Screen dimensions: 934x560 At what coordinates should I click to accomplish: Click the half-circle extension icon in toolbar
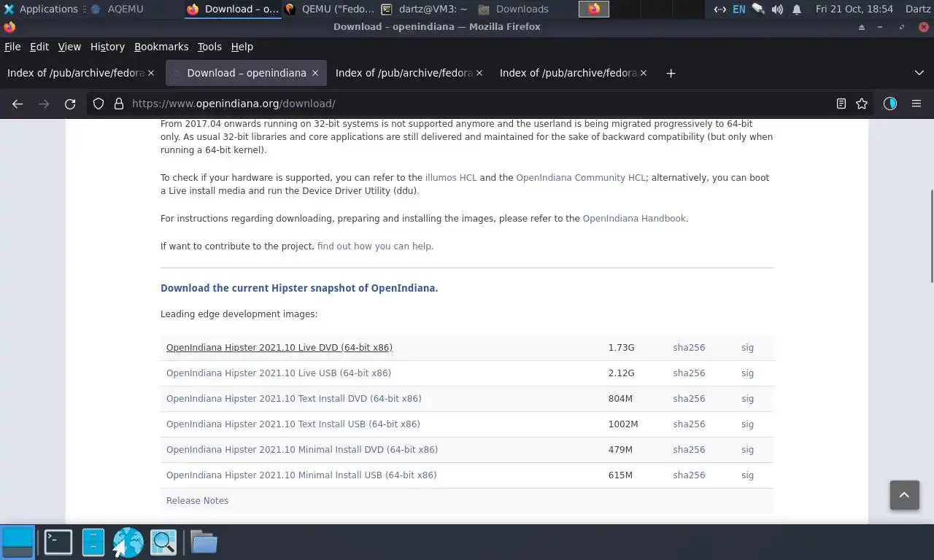[x=889, y=104]
